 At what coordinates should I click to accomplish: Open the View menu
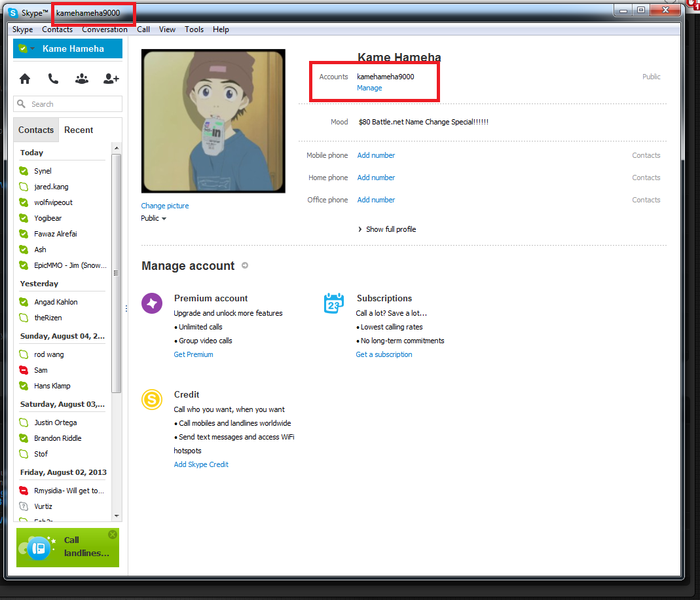point(167,29)
